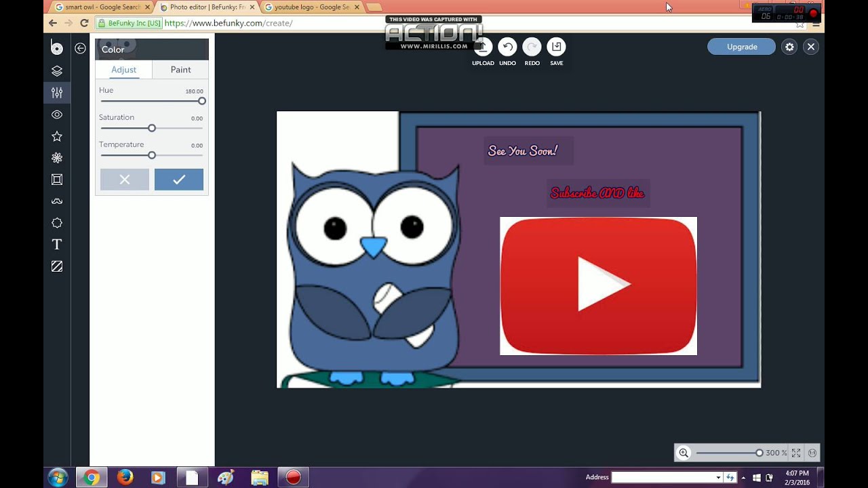Image resolution: width=868 pixels, height=488 pixels.
Task: Click the taskbar clock showing 4:07 PM
Action: pyautogui.click(x=797, y=477)
